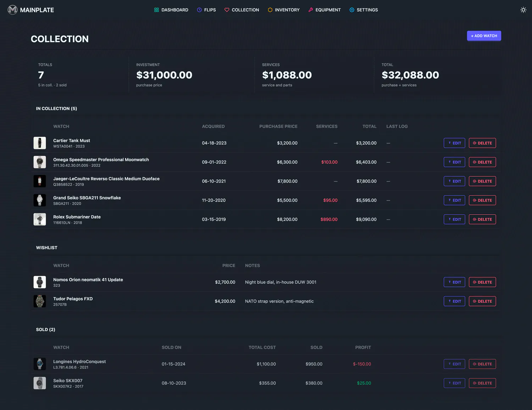This screenshot has height=410, width=532.
Task: Edit the Omega Speedmaster Professional entry
Action: [x=454, y=162]
